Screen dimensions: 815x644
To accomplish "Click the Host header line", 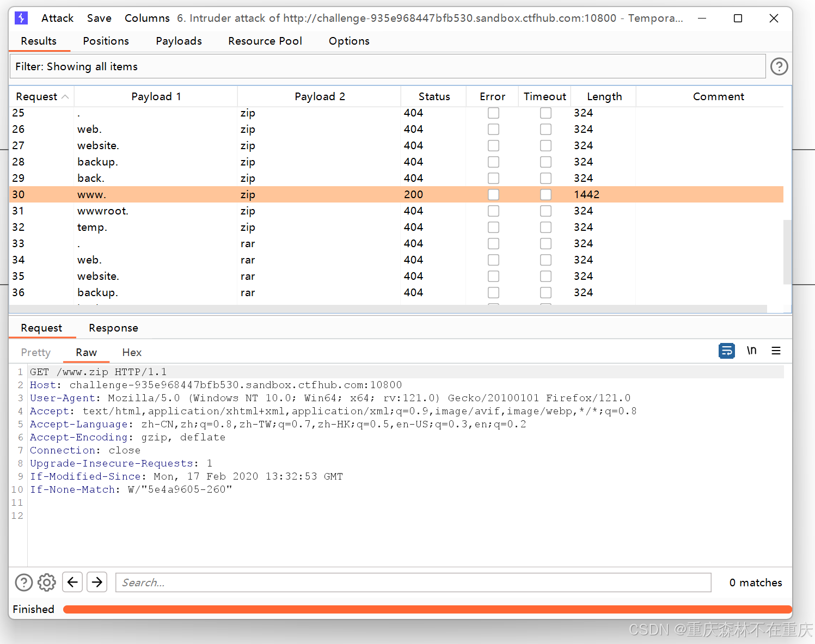I will click(x=216, y=385).
